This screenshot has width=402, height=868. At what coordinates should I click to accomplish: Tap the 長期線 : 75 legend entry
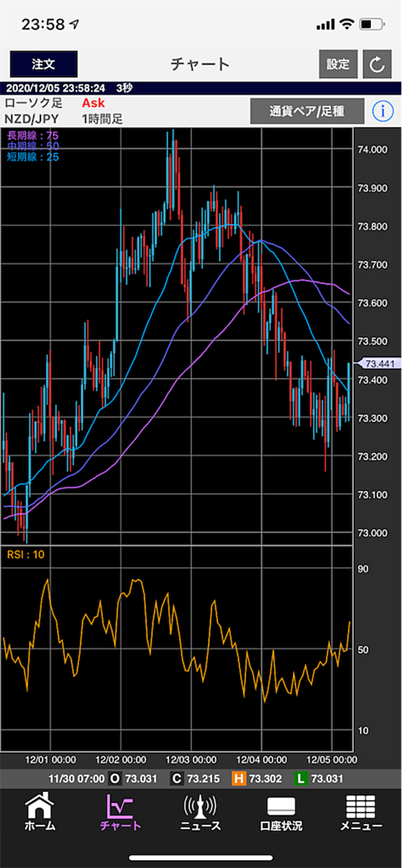click(x=33, y=135)
